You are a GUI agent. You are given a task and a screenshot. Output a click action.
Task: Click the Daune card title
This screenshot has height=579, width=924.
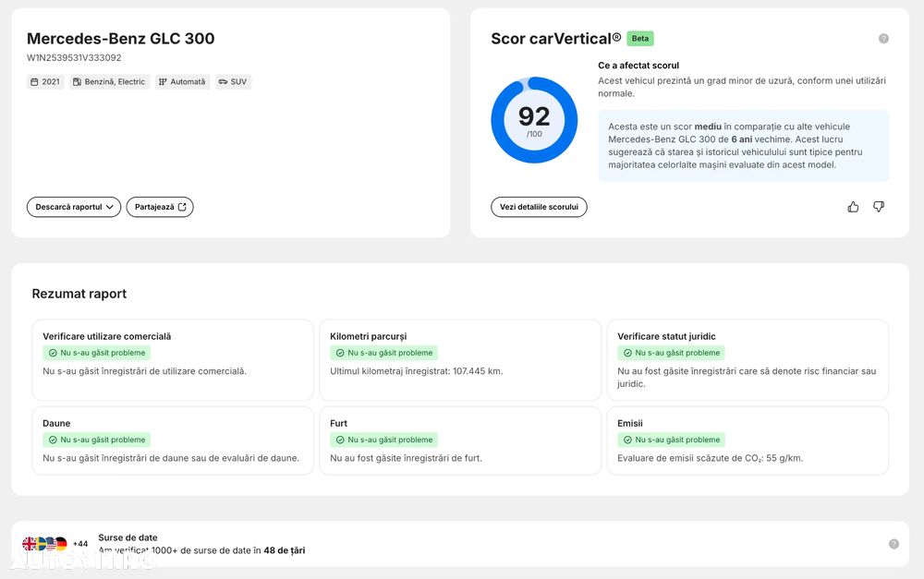(x=56, y=423)
